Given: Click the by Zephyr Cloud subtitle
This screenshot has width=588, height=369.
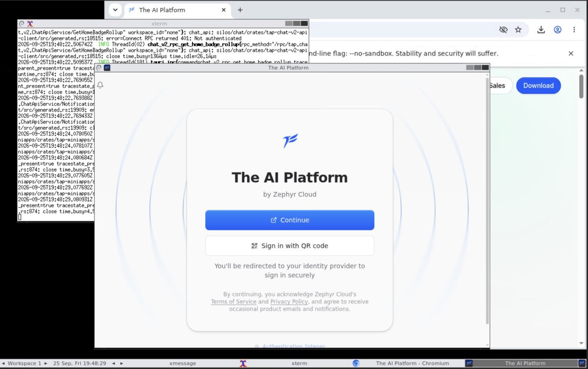Looking at the screenshot, I should point(290,194).
